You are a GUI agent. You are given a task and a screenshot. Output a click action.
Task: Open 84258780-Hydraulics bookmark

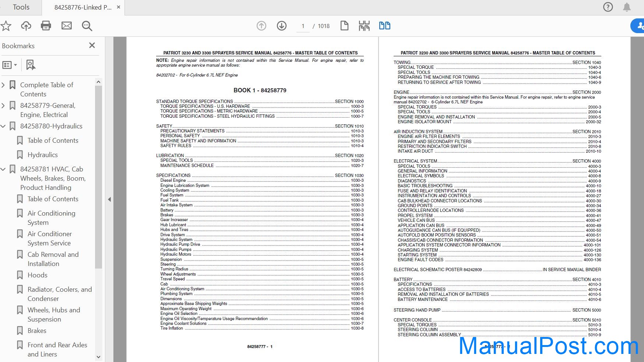(x=51, y=126)
